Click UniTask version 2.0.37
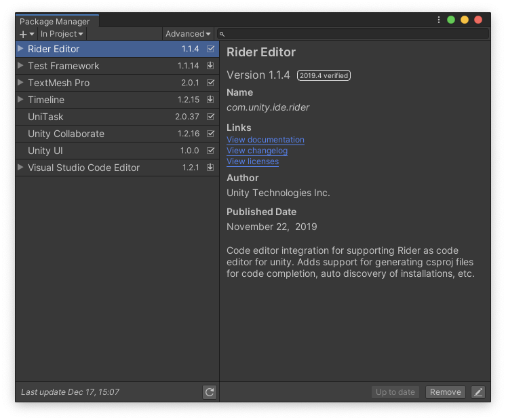The image size is (506, 420). [187, 117]
